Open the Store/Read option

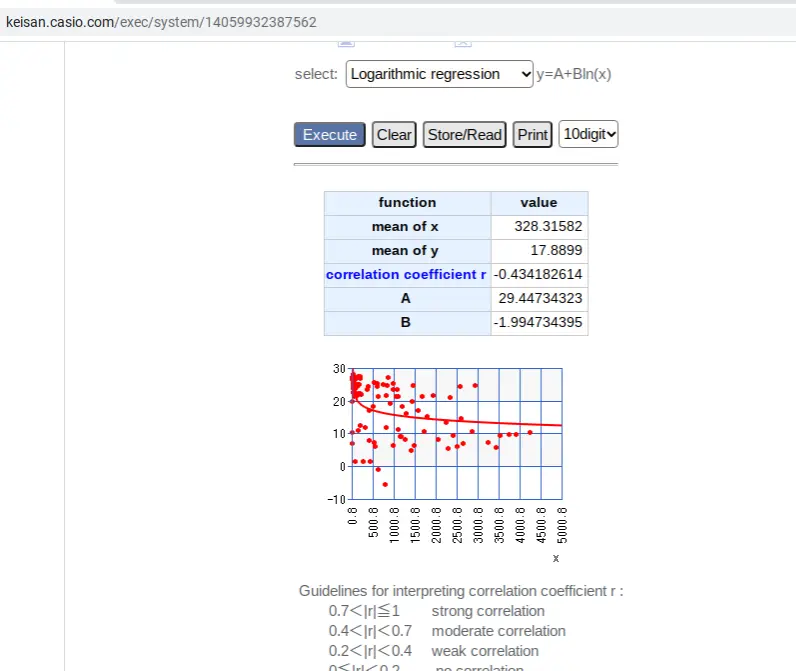[x=465, y=135]
